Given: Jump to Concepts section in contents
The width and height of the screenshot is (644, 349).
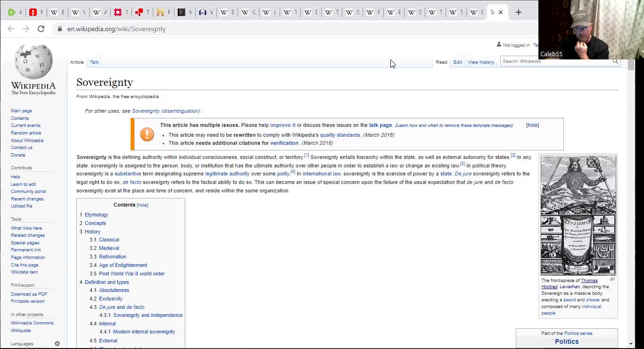Looking at the screenshot, I should pyautogui.click(x=95, y=223).
